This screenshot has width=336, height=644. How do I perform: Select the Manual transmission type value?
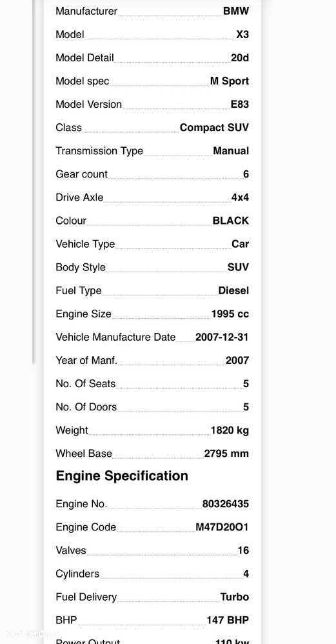pyautogui.click(x=231, y=151)
